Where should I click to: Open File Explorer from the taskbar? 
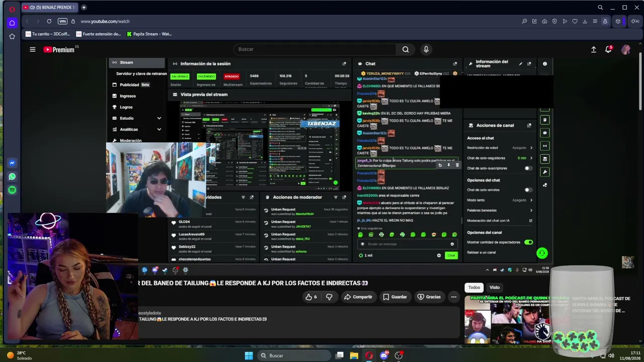tap(354, 355)
